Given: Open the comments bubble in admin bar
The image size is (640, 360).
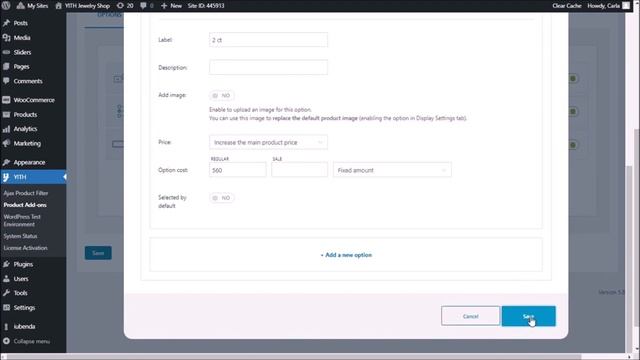Looking at the screenshot, I should (147, 6).
